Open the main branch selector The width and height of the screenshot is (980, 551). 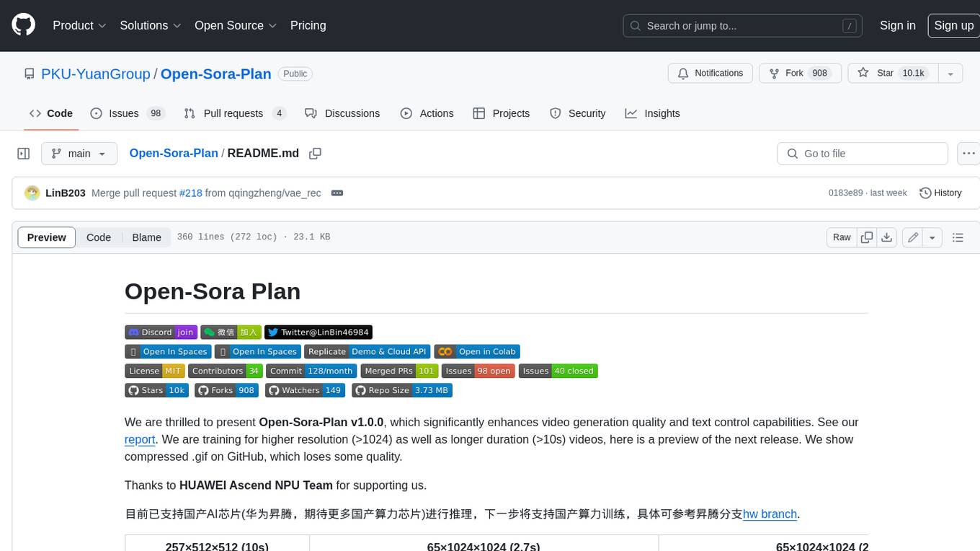tap(79, 154)
